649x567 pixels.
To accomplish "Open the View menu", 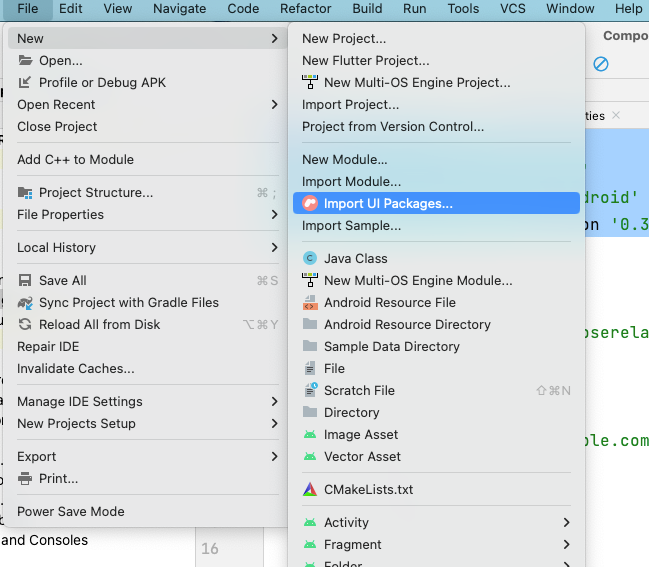I will (118, 9).
